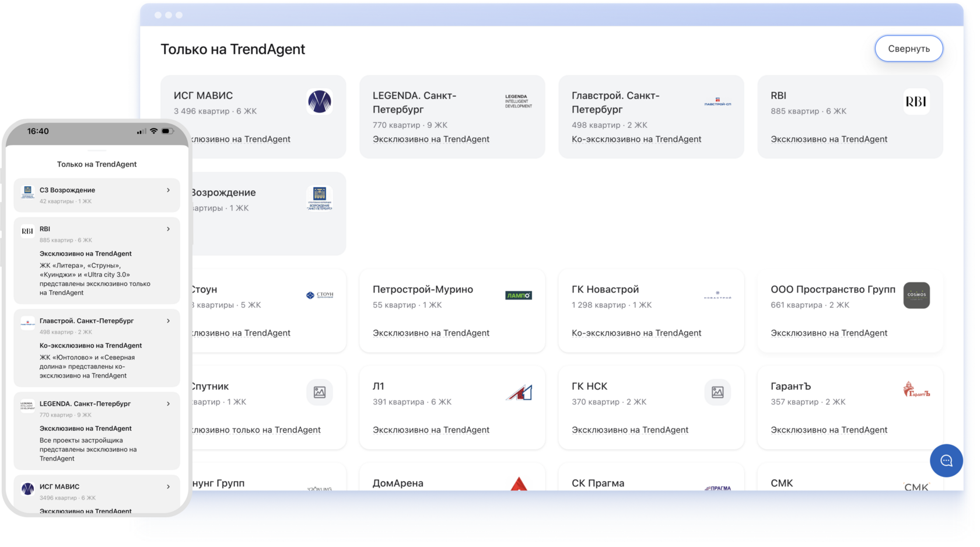The height and width of the screenshot is (547, 980).
Task: Open the Главстрой chevron on the phone list
Action: [x=169, y=320]
